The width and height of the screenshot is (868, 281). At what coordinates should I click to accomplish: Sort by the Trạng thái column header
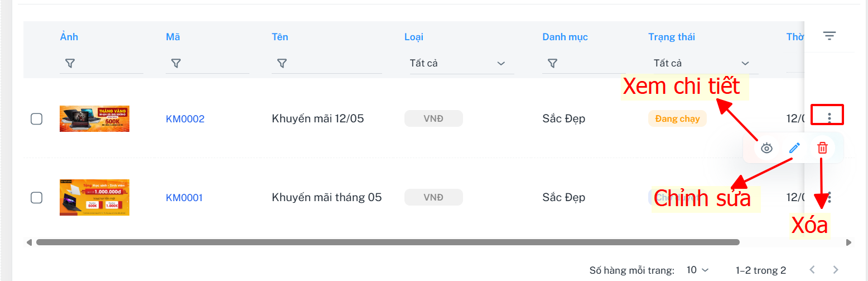click(x=672, y=37)
